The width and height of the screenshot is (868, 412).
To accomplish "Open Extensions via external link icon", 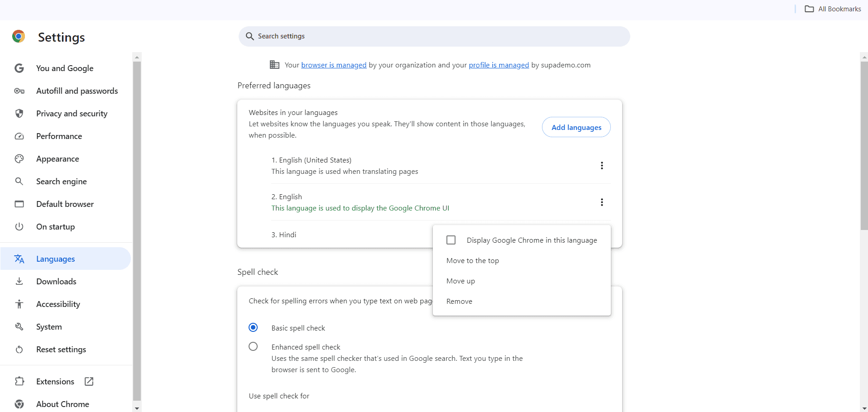I will click(x=89, y=381).
